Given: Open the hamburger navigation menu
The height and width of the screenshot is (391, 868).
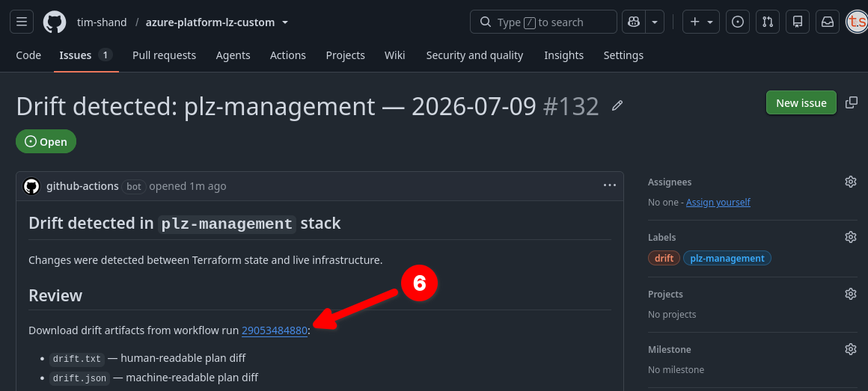Looking at the screenshot, I should click(22, 22).
